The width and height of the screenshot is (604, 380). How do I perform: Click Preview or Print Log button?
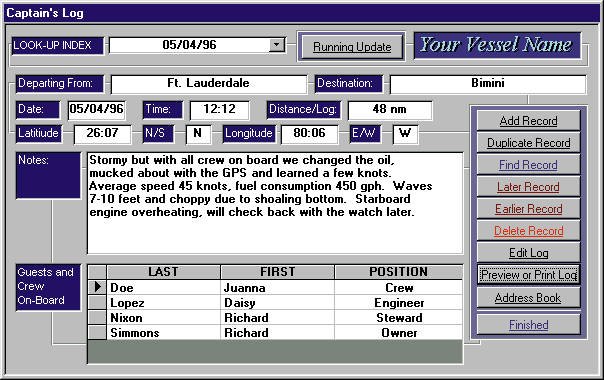528,275
